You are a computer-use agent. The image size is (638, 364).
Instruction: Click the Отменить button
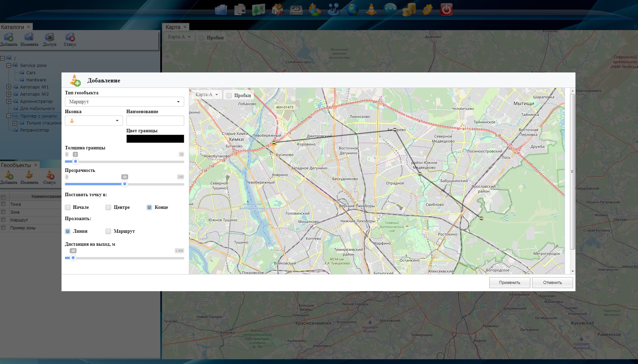tap(552, 283)
